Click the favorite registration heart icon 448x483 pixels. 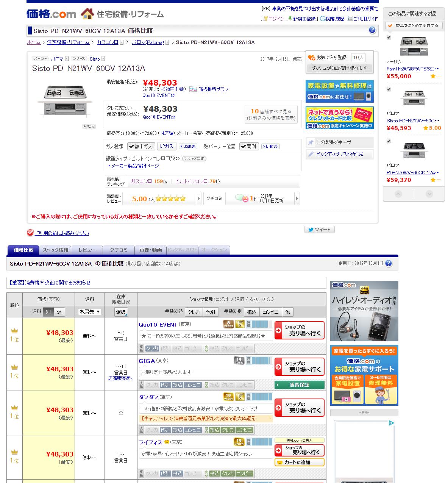point(312,58)
